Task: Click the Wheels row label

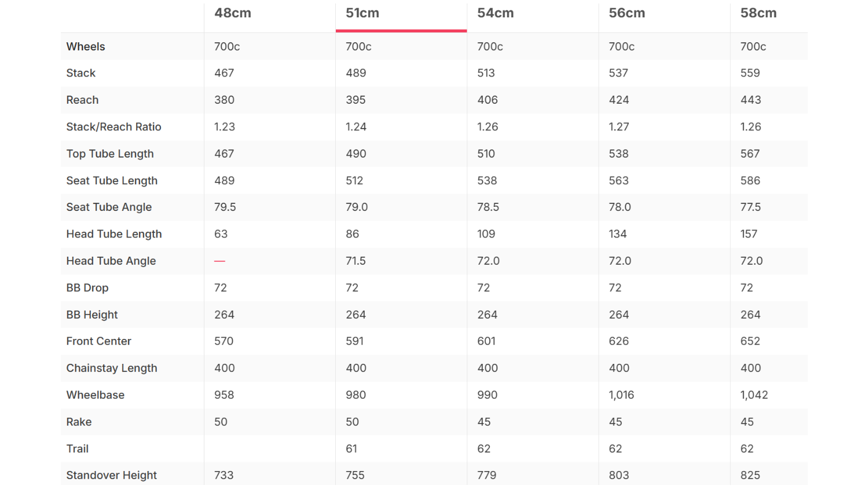Action: point(86,46)
